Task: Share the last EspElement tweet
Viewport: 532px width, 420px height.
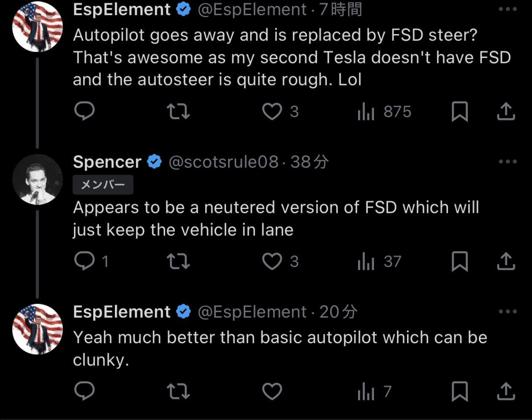Action: coord(506,391)
